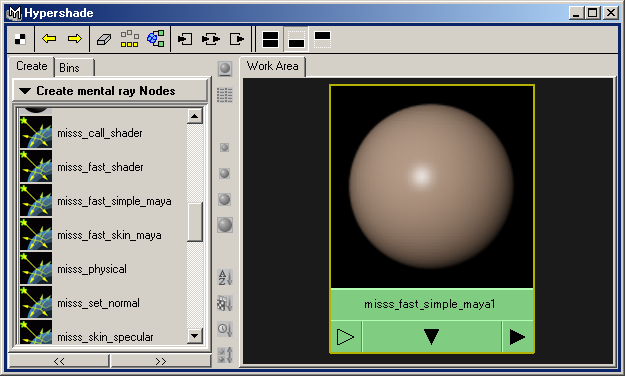Click the misss_fast_simple_maya1 node name label
Screen dimensions: 625x376
[429, 304]
